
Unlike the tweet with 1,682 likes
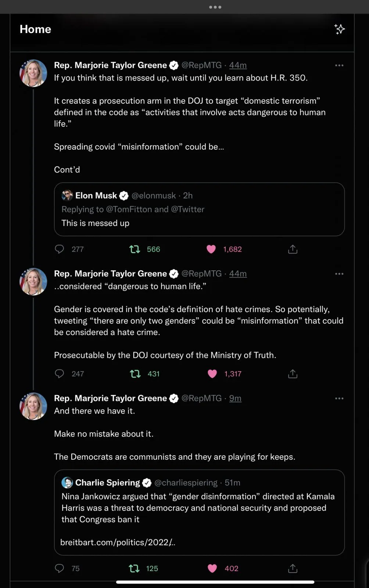211,249
